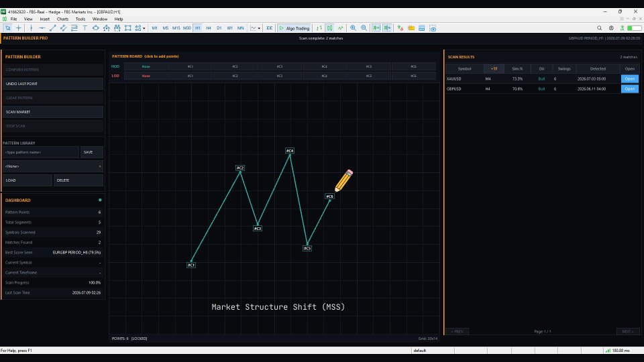Select the shapes drawing tool
Screen dimensions: 644x362
pos(96,28)
